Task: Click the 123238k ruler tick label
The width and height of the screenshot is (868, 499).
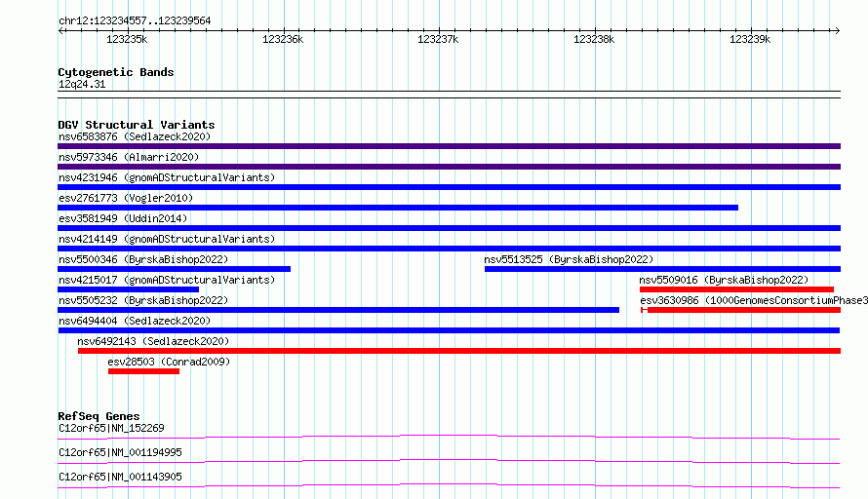Action: click(x=594, y=39)
